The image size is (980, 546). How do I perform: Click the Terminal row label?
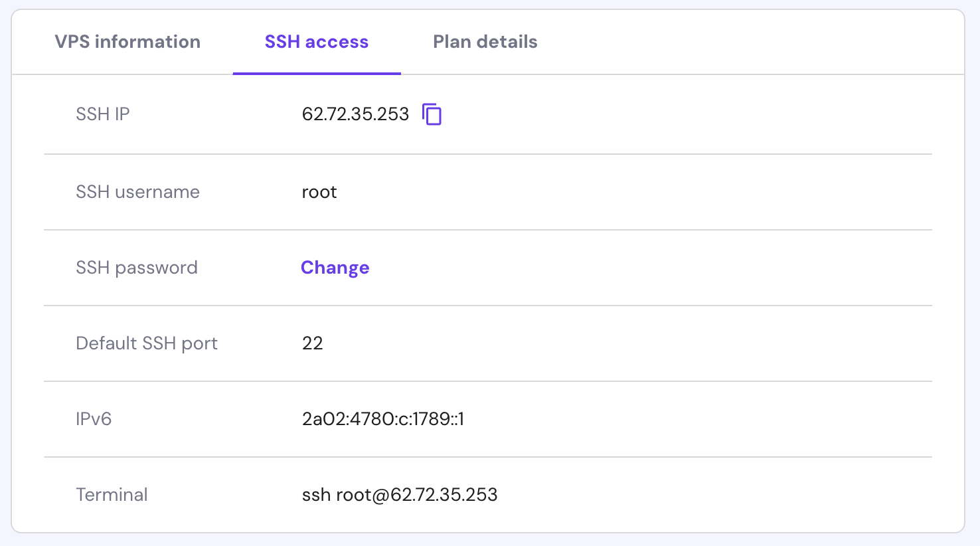112,494
